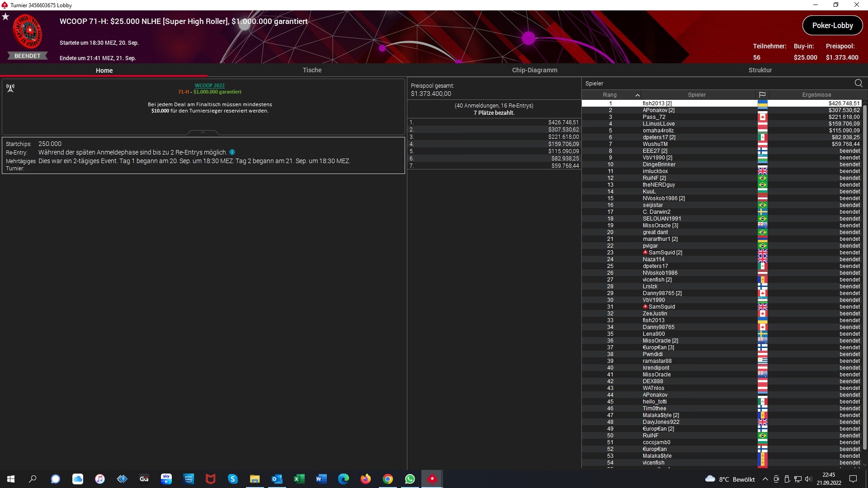Click the favorite star icon
Image resolution: width=868 pixels, height=488 pixels.
[5, 17]
